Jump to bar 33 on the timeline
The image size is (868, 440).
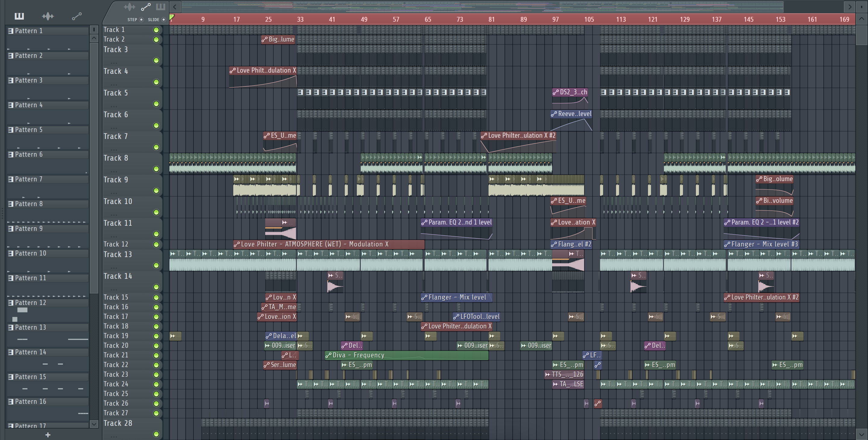coord(300,19)
